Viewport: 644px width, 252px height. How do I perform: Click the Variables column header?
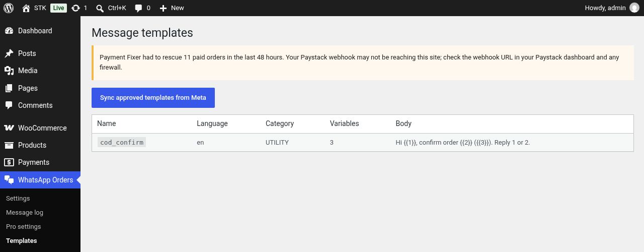click(x=345, y=123)
